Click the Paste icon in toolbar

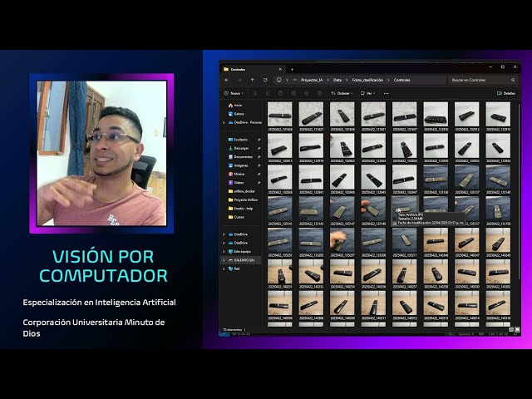pyautogui.click(x=281, y=93)
